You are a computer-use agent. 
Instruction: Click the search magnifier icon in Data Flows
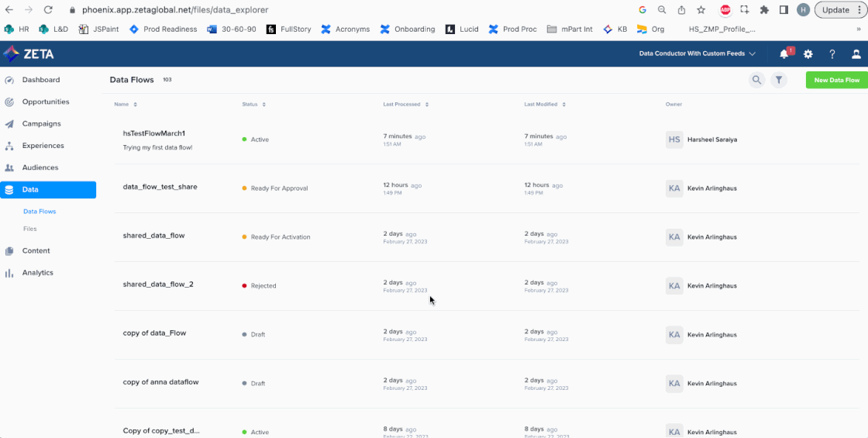coord(756,80)
